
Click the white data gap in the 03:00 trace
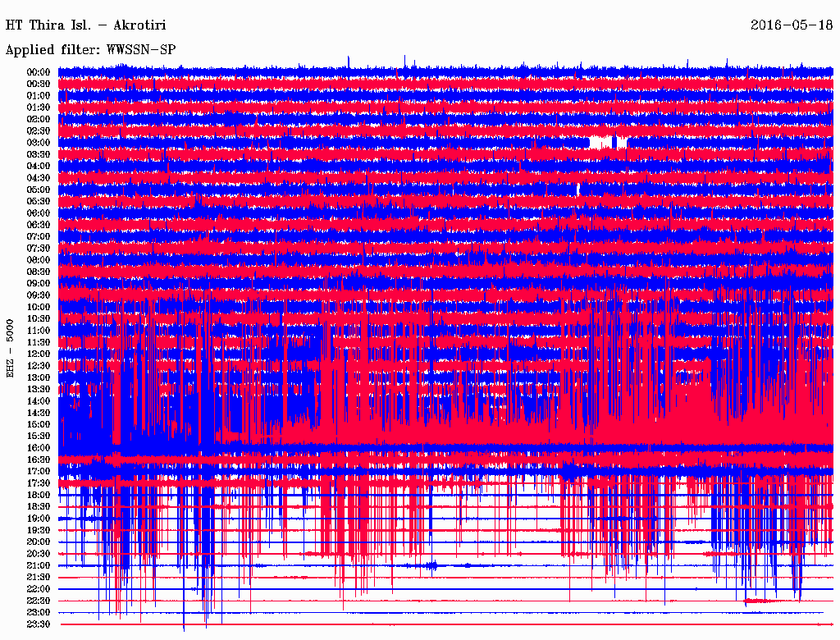pyautogui.click(x=600, y=143)
